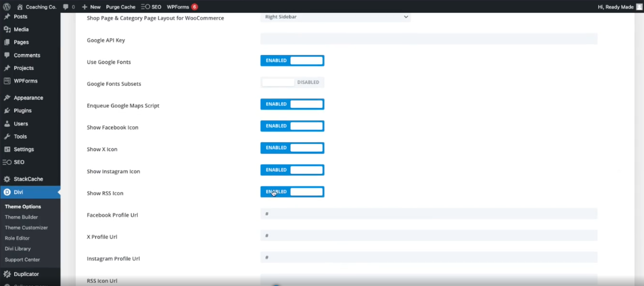
Task: Click Theme Options submenu link
Action: coord(23,207)
